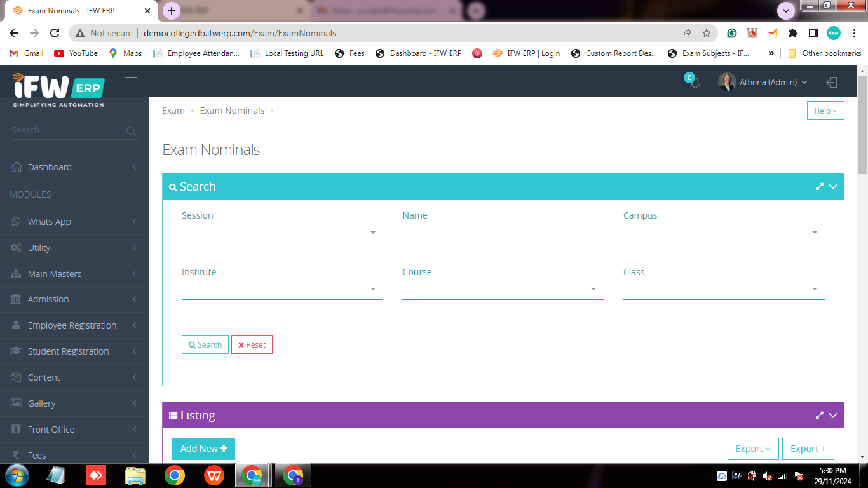The height and width of the screenshot is (488, 868).
Task: Open the Session dropdown
Action: pyautogui.click(x=282, y=233)
